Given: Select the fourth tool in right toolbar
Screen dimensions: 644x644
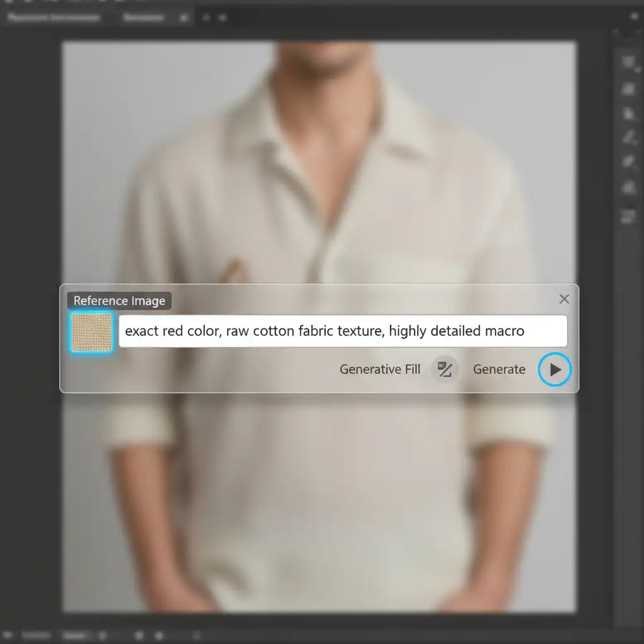Looking at the screenshot, I should (x=628, y=137).
